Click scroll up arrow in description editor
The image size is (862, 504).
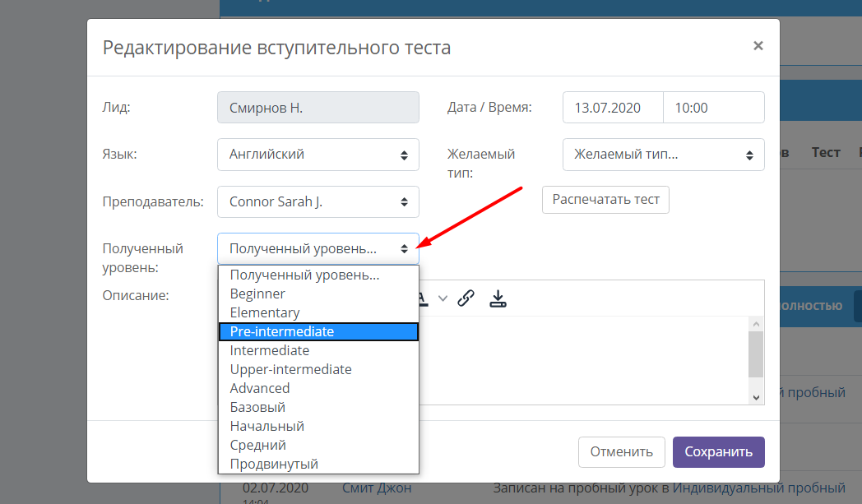pyautogui.click(x=756, y=324)
